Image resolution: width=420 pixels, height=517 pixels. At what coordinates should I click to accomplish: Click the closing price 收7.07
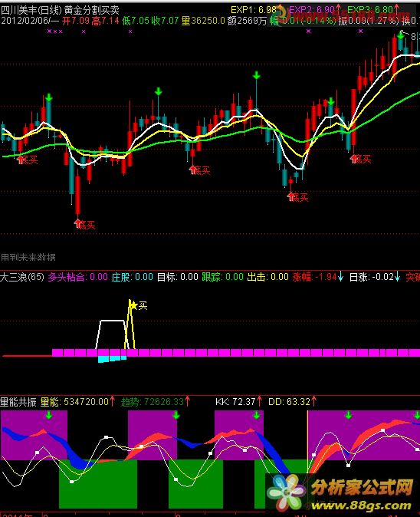click(x=165, y=21)
